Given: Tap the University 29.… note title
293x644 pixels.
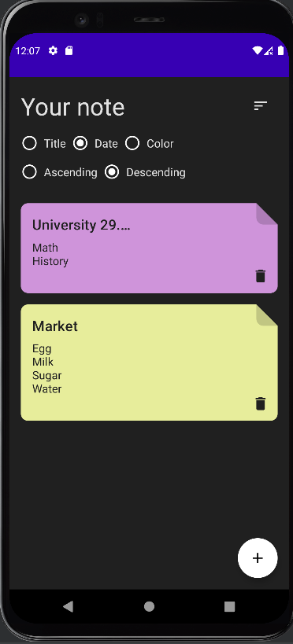Looking at the screenshot, I should coord(81,225).
